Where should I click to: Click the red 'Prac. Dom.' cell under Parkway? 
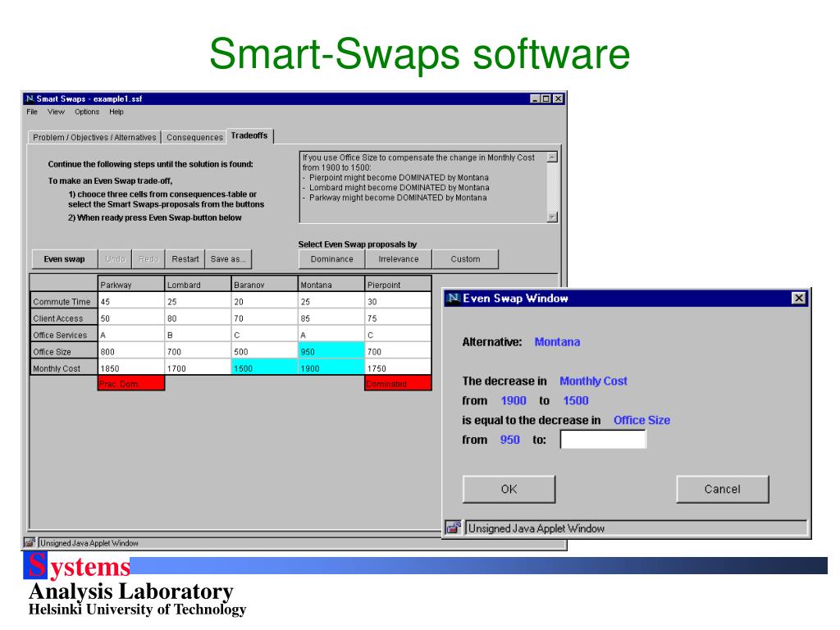pyautogui.click(x=131, y=383)
